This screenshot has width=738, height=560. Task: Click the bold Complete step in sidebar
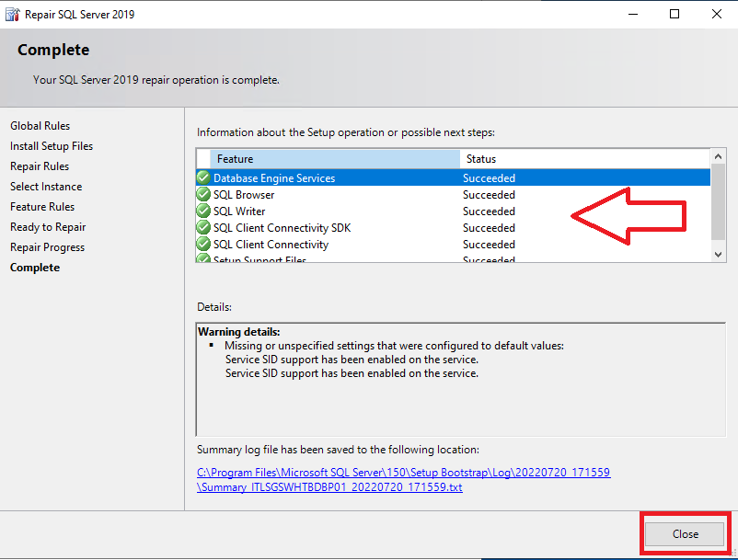pos(35,268)
